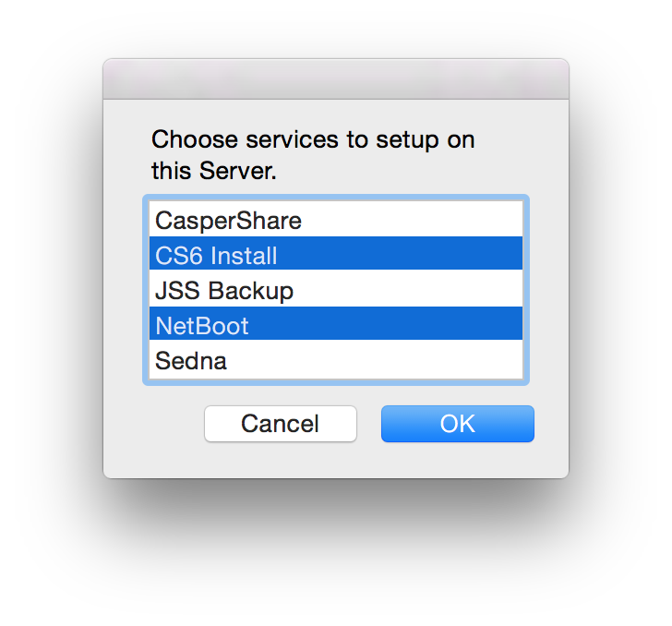Click the 'JSS Backup' label text

[224, 291]
